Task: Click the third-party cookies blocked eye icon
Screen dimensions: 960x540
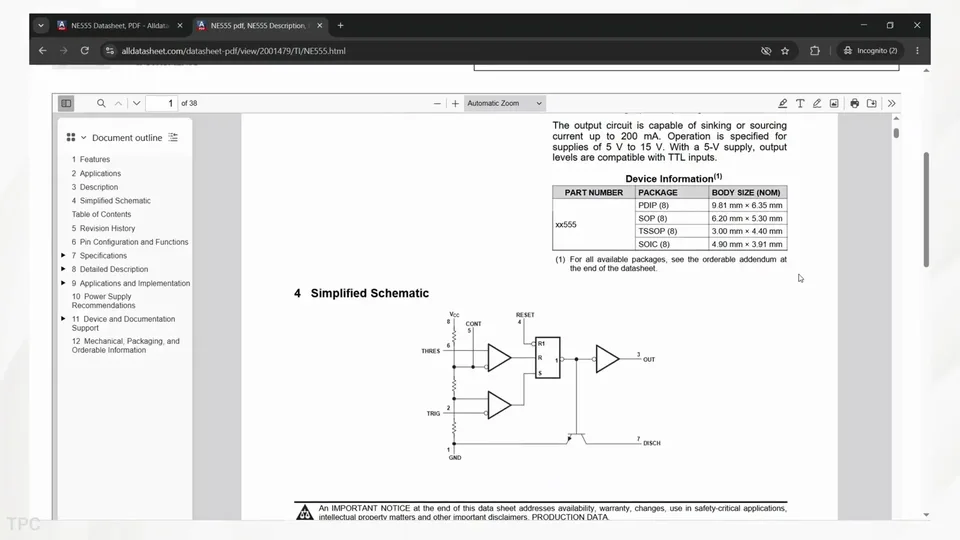Action: [x=765, y=51]
